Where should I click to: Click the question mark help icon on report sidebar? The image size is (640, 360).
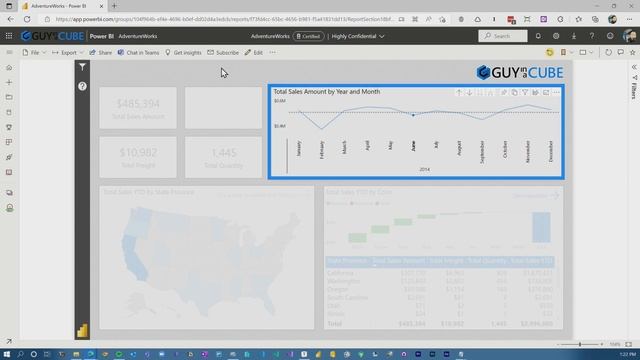(x=82, y=86)
